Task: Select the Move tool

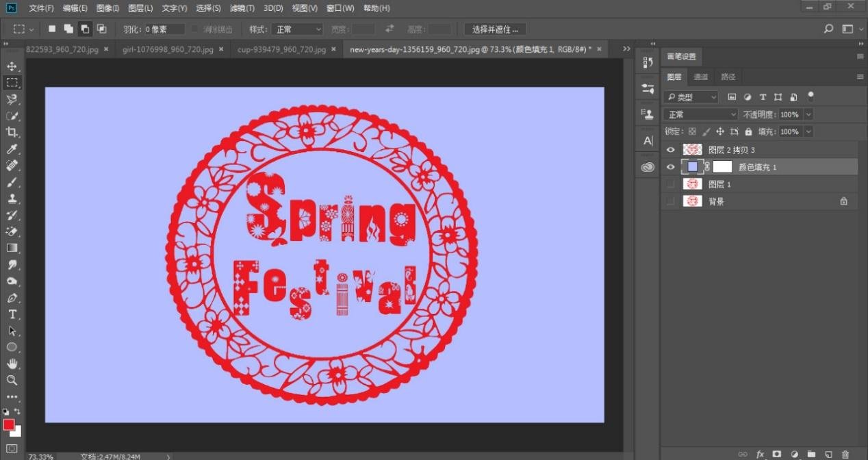Action: tap(12, 66)
